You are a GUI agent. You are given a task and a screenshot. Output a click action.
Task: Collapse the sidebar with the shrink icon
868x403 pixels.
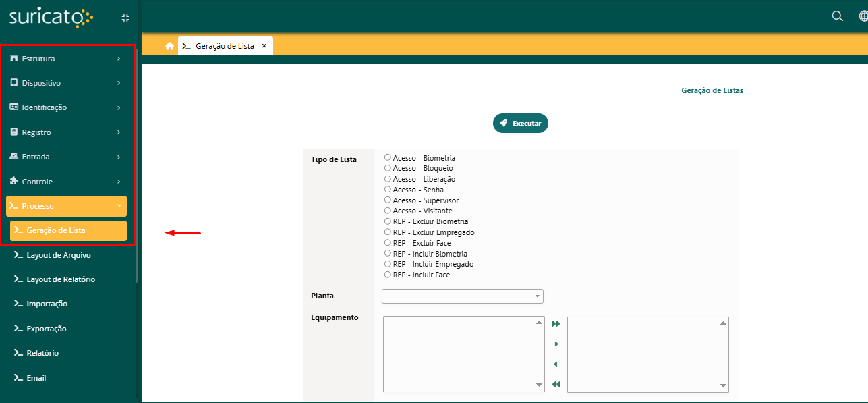[x=125, y=18]
